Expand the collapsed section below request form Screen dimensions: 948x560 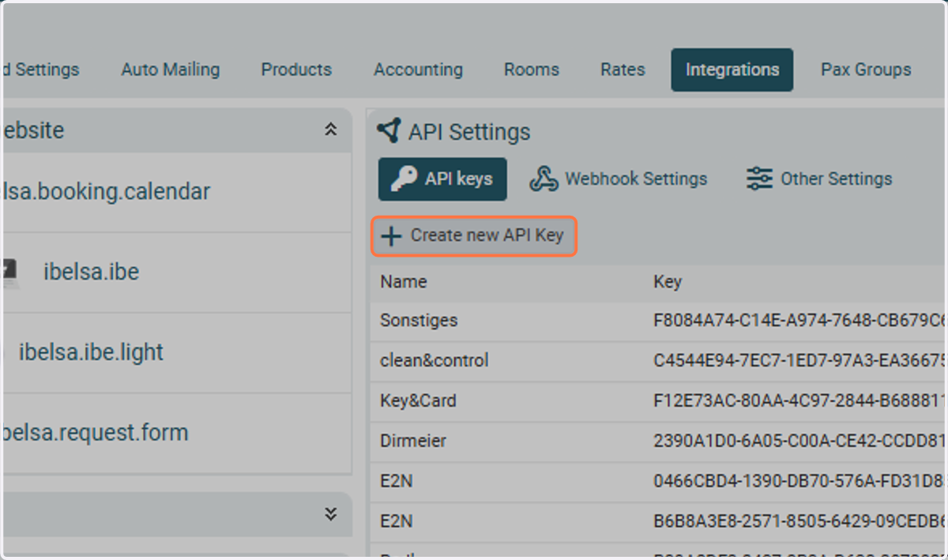coord(331,514)
